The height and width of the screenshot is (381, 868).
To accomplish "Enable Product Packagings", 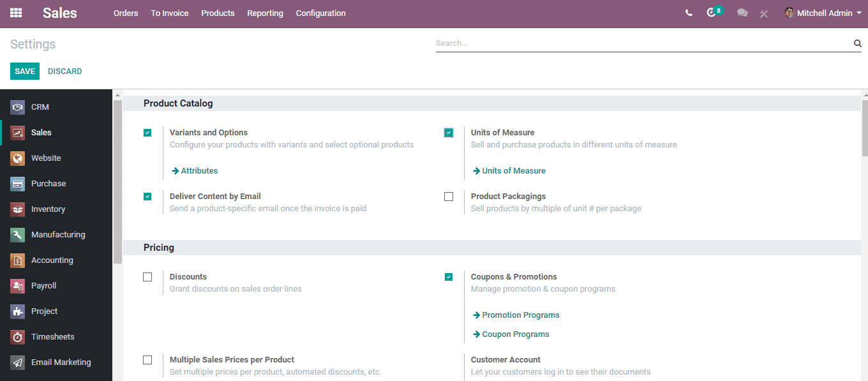I will tap(449, 196).
